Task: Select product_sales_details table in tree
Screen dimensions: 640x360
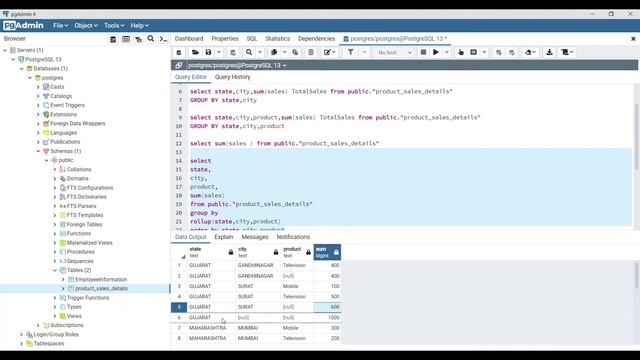Action: tap(101, 289)
